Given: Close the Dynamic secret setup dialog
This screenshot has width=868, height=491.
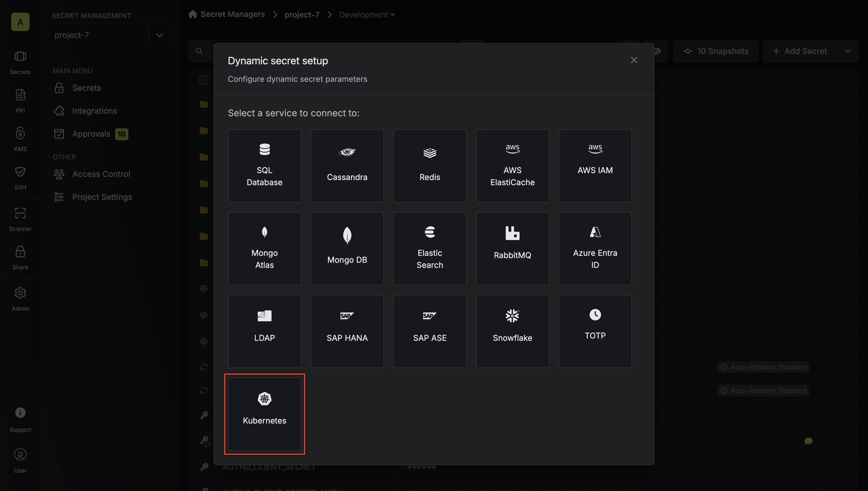Looking at the screenshot, I should (634, 60).
